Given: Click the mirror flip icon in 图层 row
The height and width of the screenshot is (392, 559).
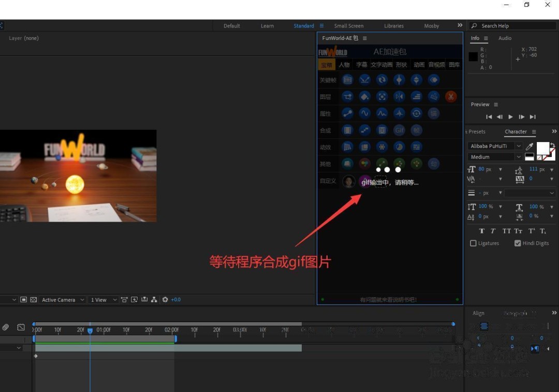Looking at the screenshot, I should pos(399,97).
